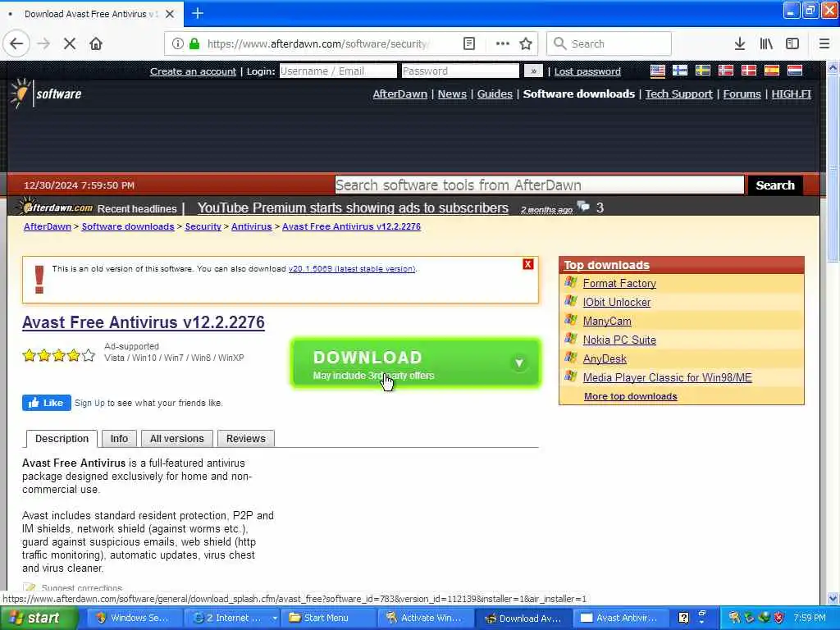The height and width of the screenshot is (630, 840).
Task: Open the Description tab
Action: (x=62, y=438)
